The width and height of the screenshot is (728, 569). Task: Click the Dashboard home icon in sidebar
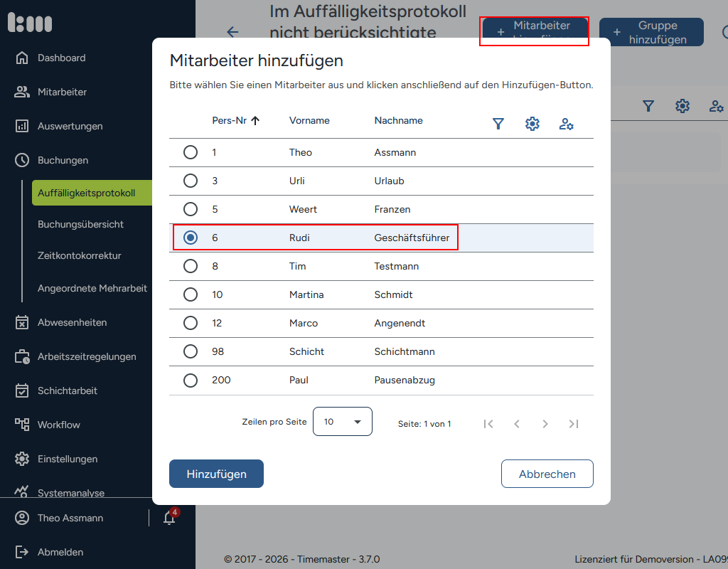pyautogui.click(x=22, y=58)
